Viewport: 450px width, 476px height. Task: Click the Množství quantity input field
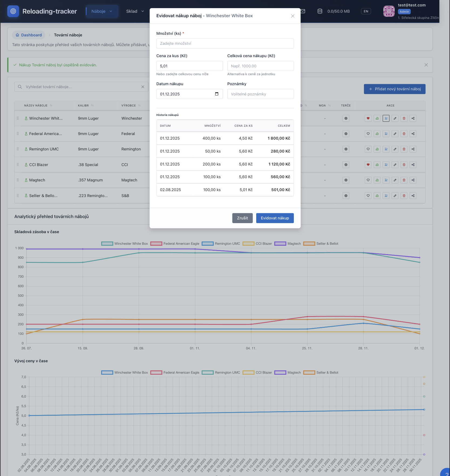(225, 43)
